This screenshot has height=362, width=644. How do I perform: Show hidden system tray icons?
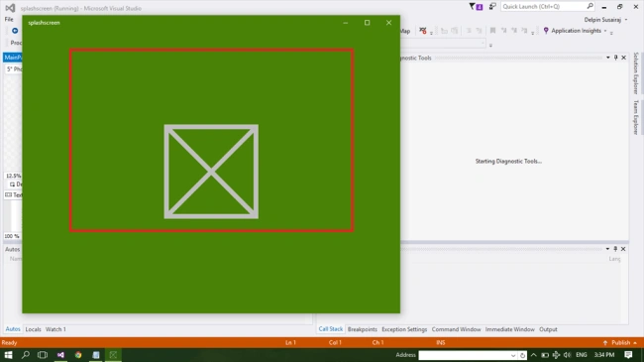pyautogui.click(x=533, y=355)
